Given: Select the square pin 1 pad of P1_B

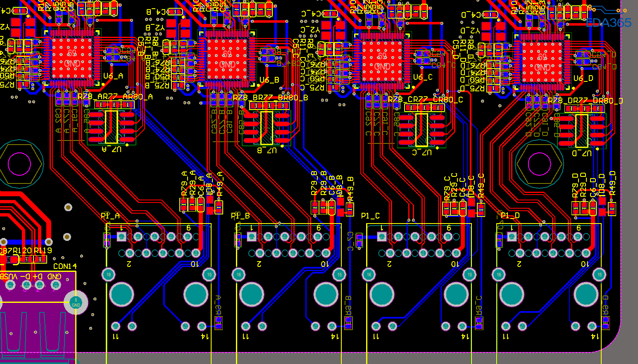Looking at the screenshot, I should [252, 237].
